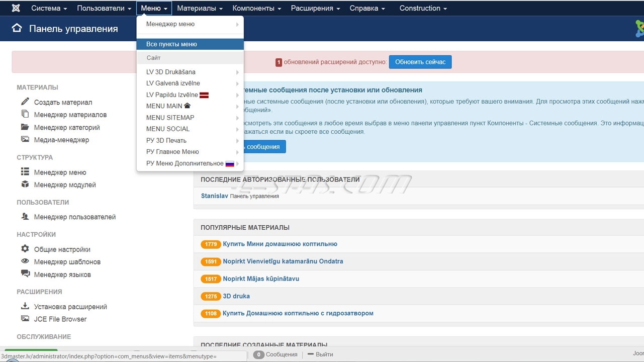The width and height of the screenshot is (644, 362).
Task: Click Выйти in the status bar
Action: (320, 354)
